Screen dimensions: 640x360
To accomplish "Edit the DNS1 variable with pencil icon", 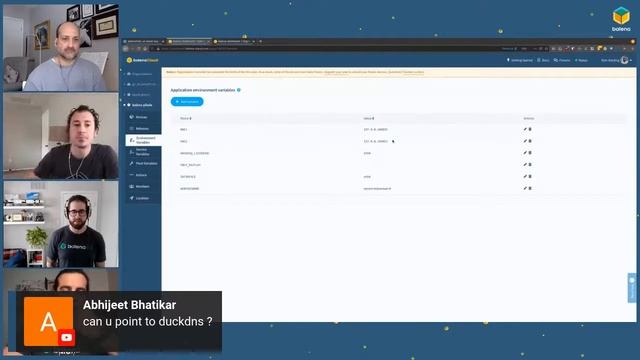I will point(525,129).
